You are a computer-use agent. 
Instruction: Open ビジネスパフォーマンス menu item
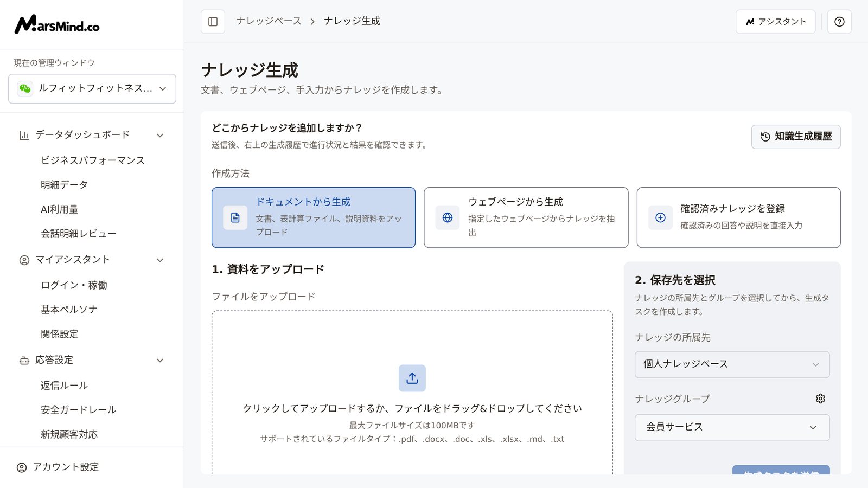click(93, 160)
